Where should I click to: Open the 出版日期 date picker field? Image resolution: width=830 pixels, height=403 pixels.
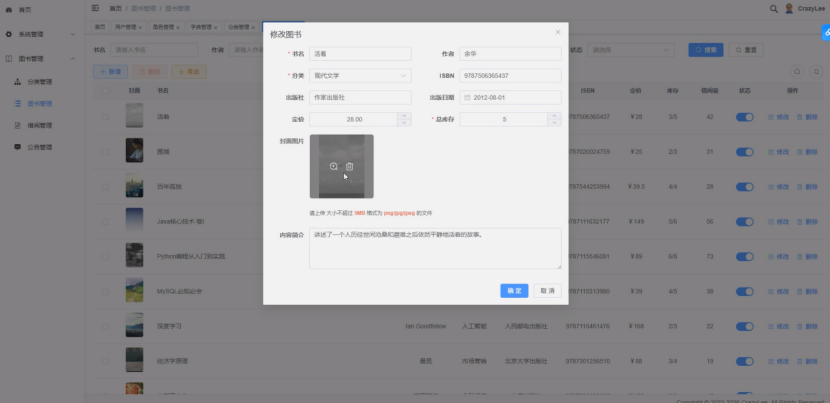[x=510, y=97]
